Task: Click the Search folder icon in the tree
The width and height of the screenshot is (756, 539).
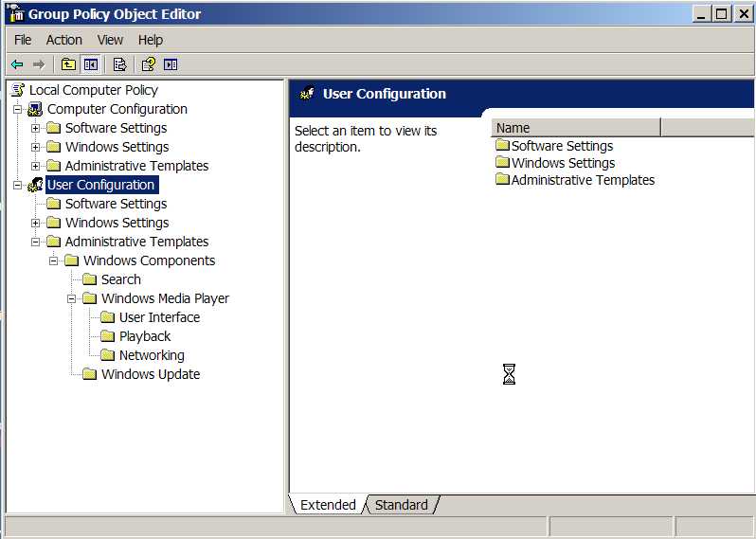Action: coord(89,279)
